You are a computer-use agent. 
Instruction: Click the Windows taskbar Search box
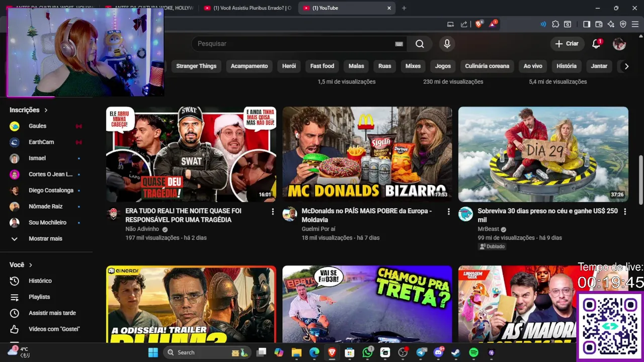[208, 352]
